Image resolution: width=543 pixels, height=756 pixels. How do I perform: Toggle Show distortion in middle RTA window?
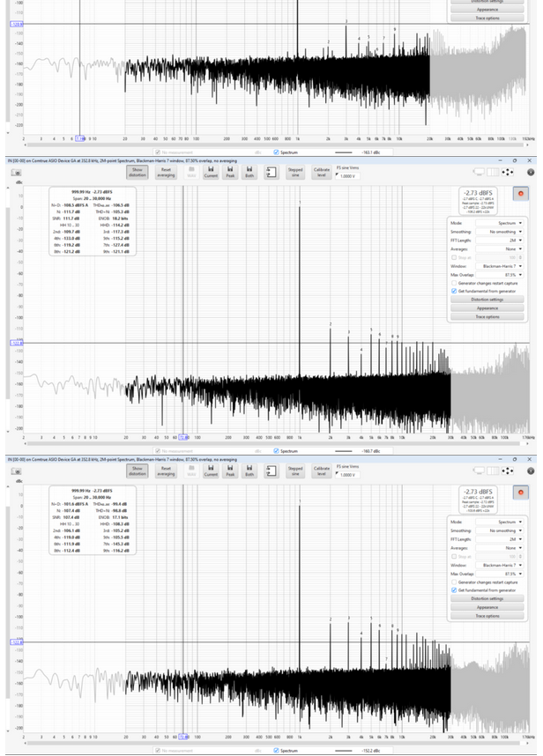tap(138, 172)
